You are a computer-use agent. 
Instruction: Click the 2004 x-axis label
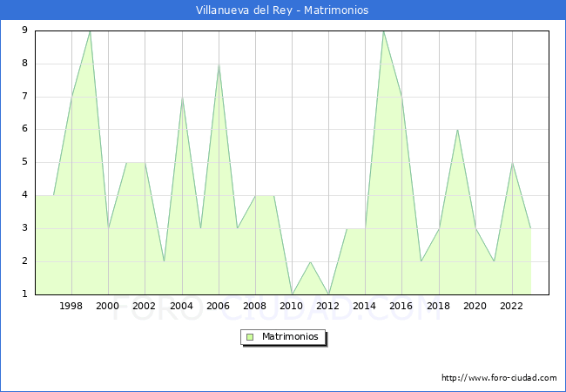click(182, 306)
